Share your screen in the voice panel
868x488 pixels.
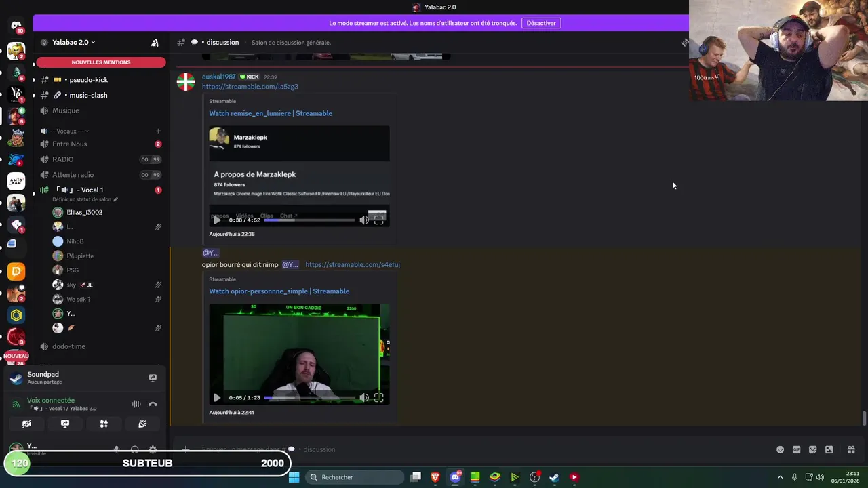(x=65, y=424)
